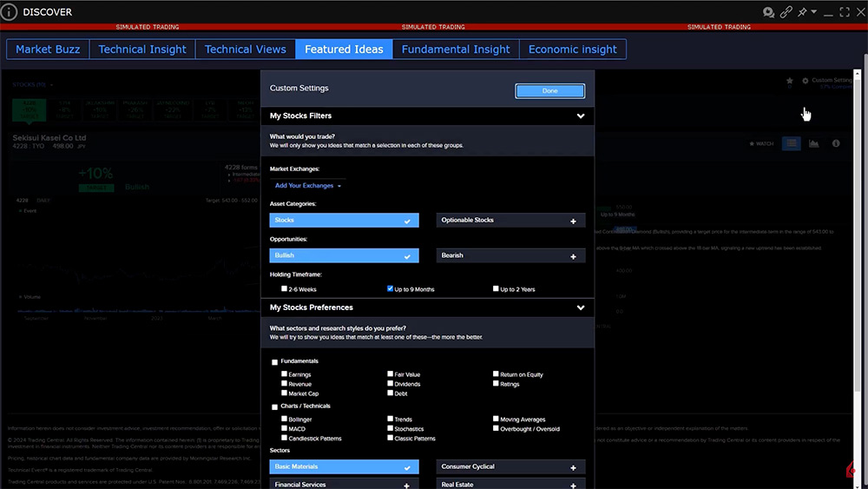The image size is (868, 489).
Task: Open the chat feedback icon in title bar
Action: (768, 12)
